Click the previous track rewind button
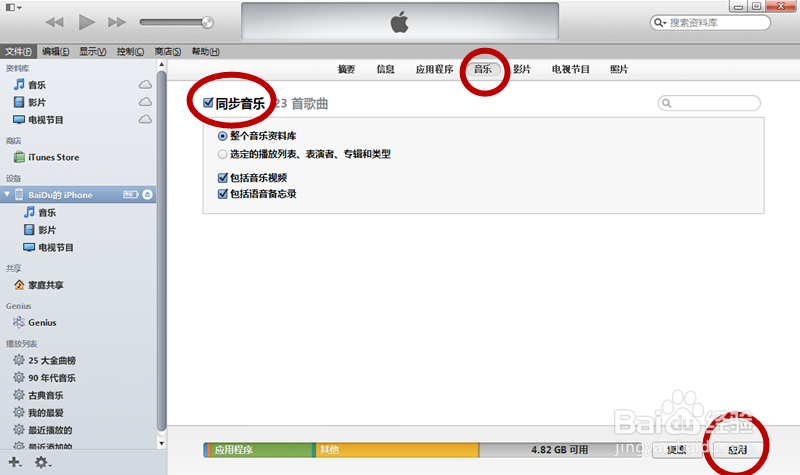 click(55, 22)
